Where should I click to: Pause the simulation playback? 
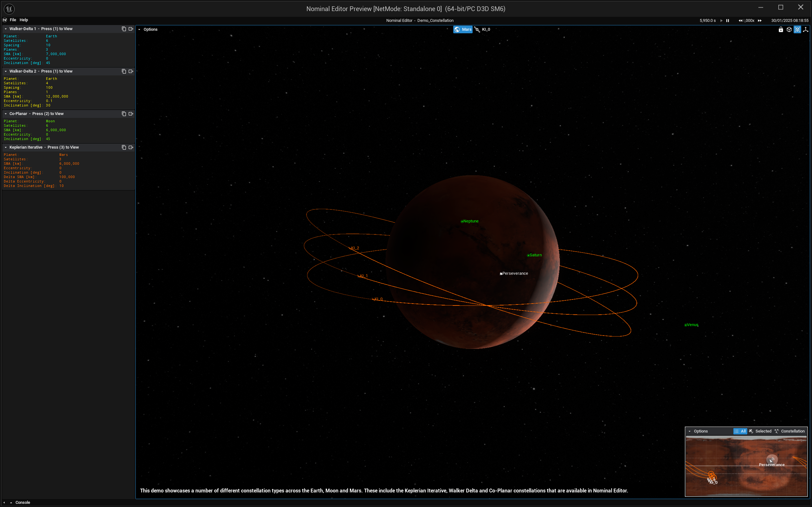[x=727, y=21]
